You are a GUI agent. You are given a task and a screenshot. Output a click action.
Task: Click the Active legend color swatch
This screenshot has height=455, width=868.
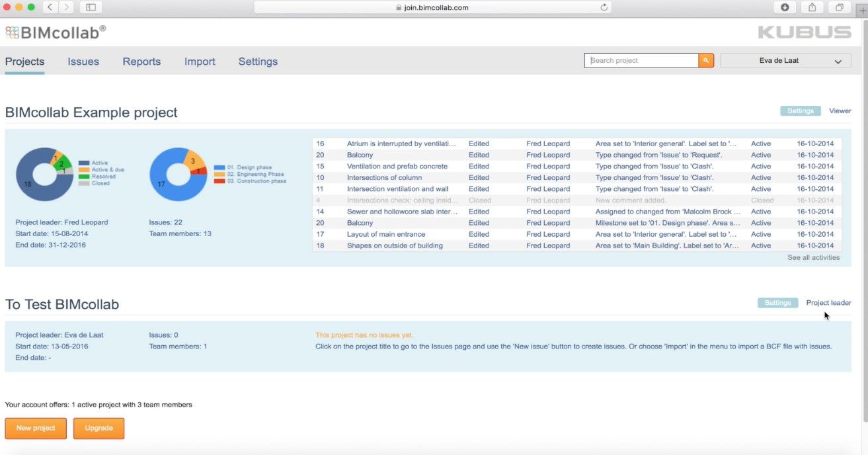click(x=84, y=163)
